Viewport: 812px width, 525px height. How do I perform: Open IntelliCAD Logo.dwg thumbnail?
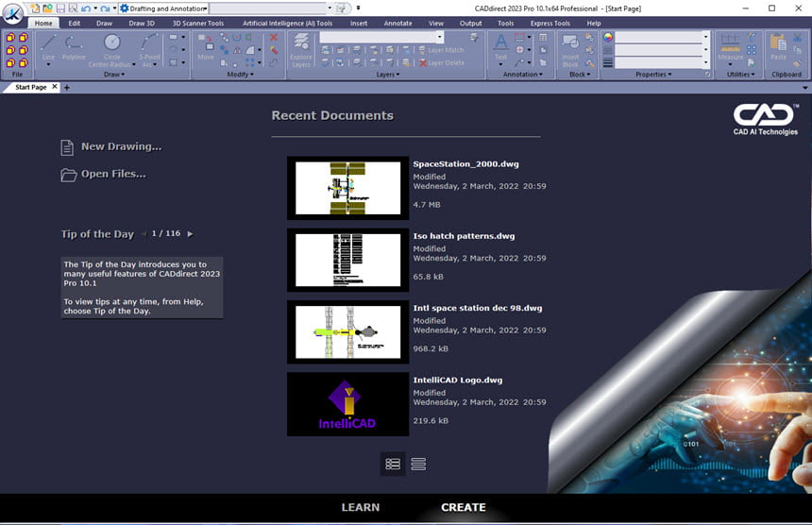pyautogui.click(x=348, y=404)
